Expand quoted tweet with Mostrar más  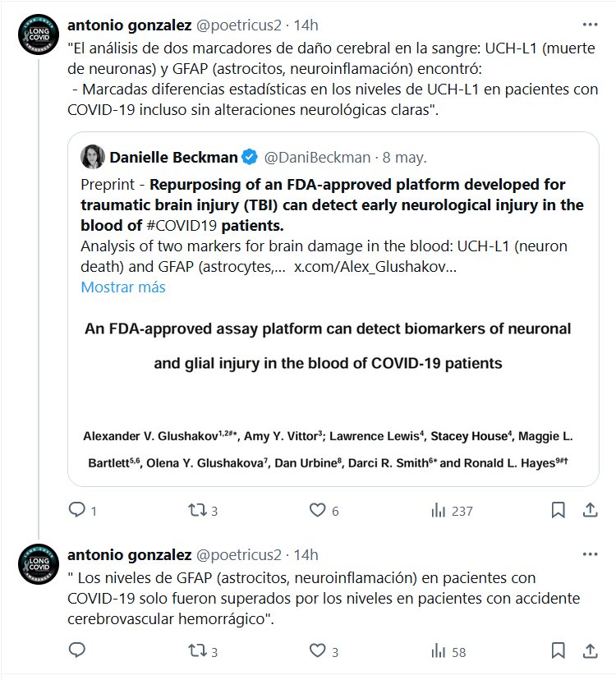tap(123, 287)
